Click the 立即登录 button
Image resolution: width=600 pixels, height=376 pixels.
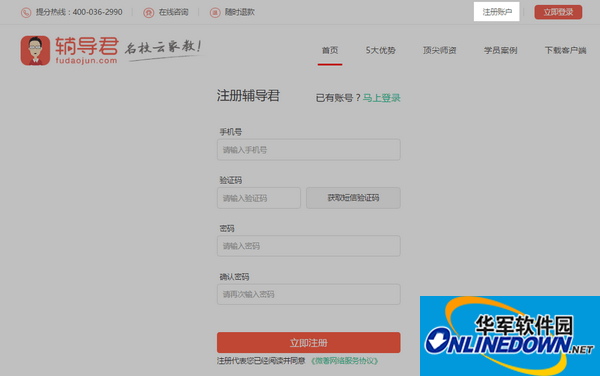558,12
